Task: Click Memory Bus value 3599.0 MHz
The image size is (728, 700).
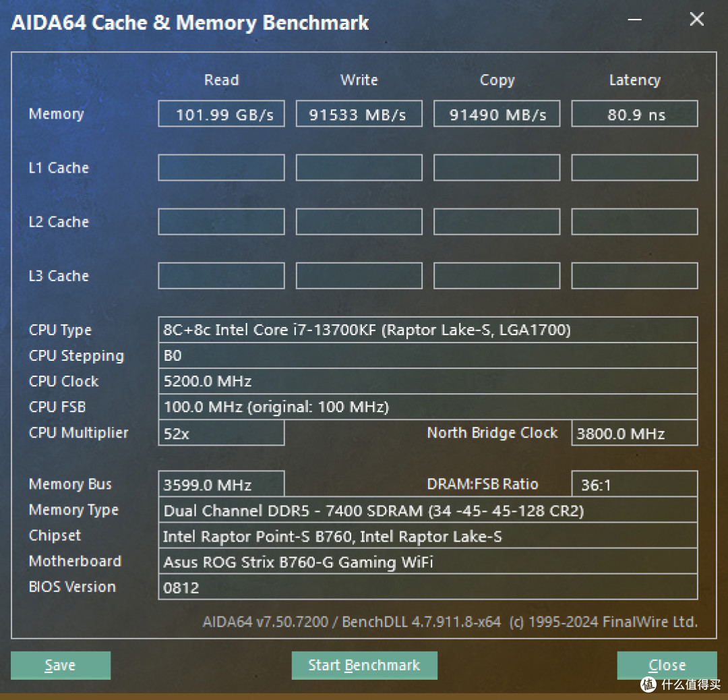Action: click(222, 484)
